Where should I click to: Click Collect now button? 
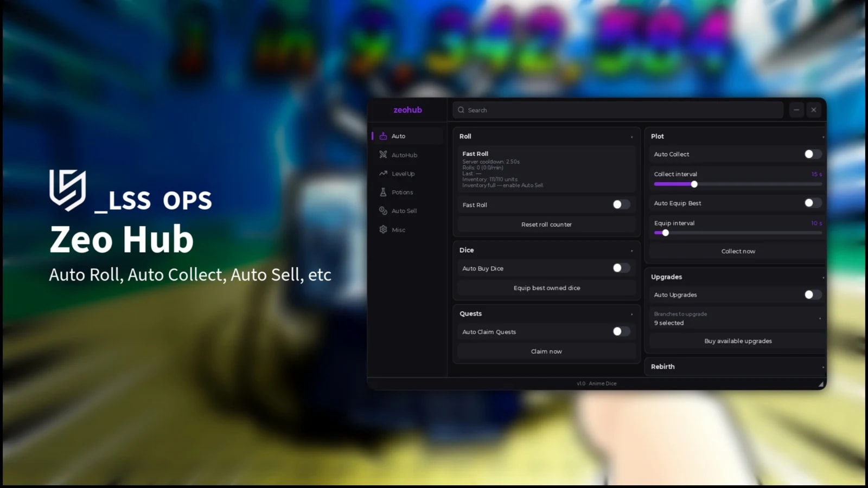point(738,251)
